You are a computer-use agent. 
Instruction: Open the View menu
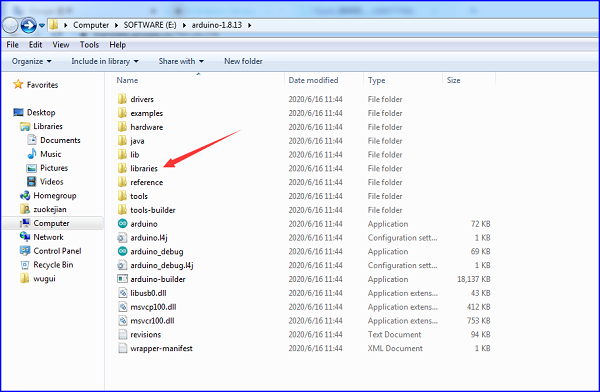click(61, 45)
